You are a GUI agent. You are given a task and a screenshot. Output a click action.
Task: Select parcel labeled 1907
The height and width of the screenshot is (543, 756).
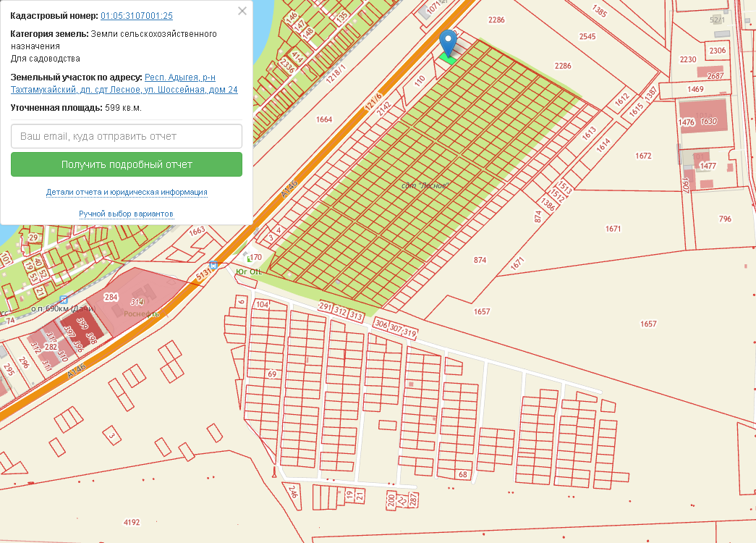tap(686, 185)
